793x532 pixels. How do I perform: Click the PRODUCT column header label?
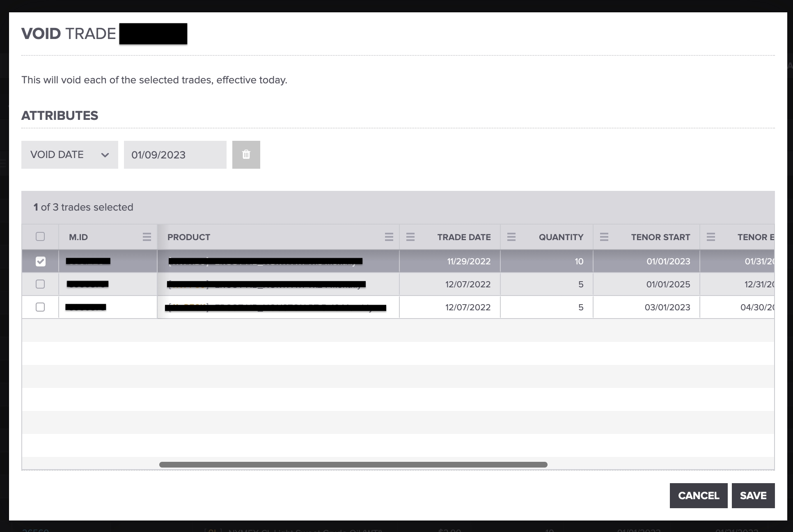(189, 237)
